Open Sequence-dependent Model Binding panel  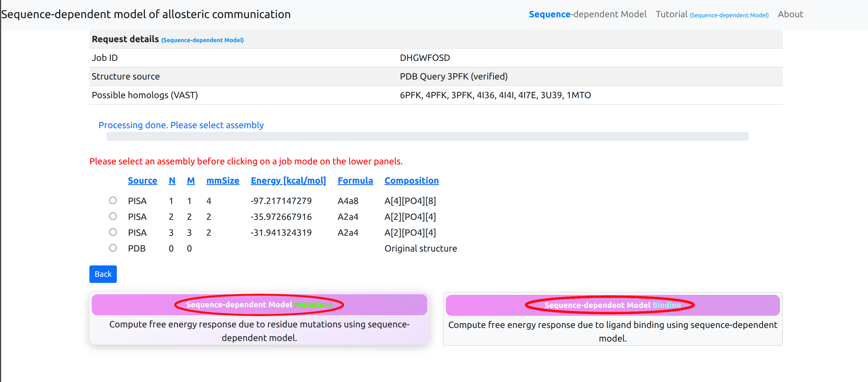click(x=612, y=305)
